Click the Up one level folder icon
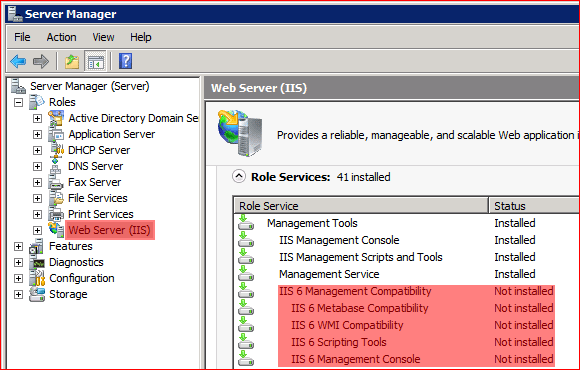Image resolution: width=580 pixels, height=370 pixels. pyautogui.click(x=72, y=61)
